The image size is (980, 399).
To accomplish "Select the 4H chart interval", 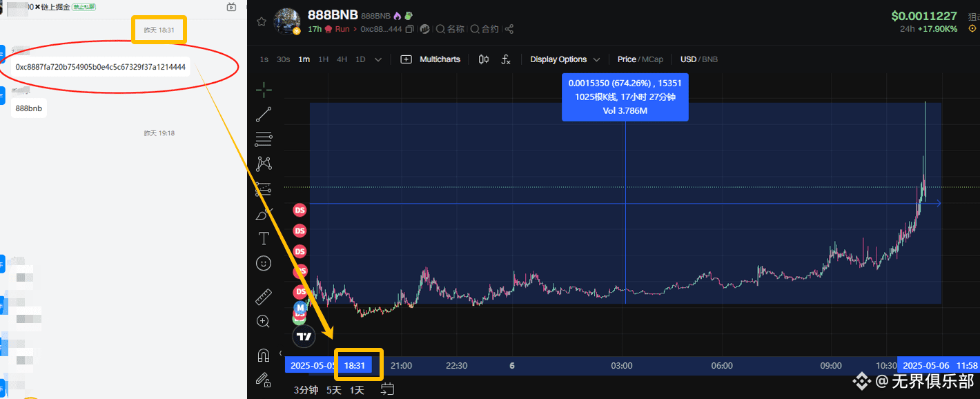I will point(342,59).
